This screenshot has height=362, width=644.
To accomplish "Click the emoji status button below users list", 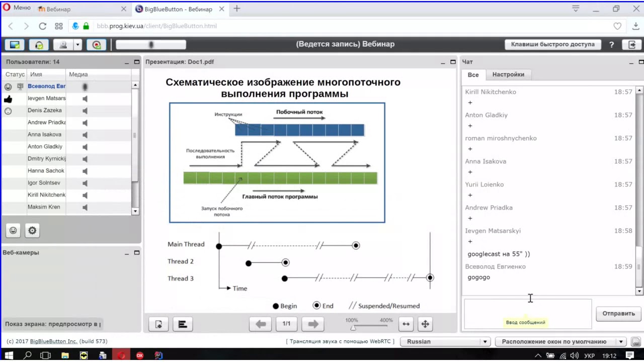I will (13, 230).
